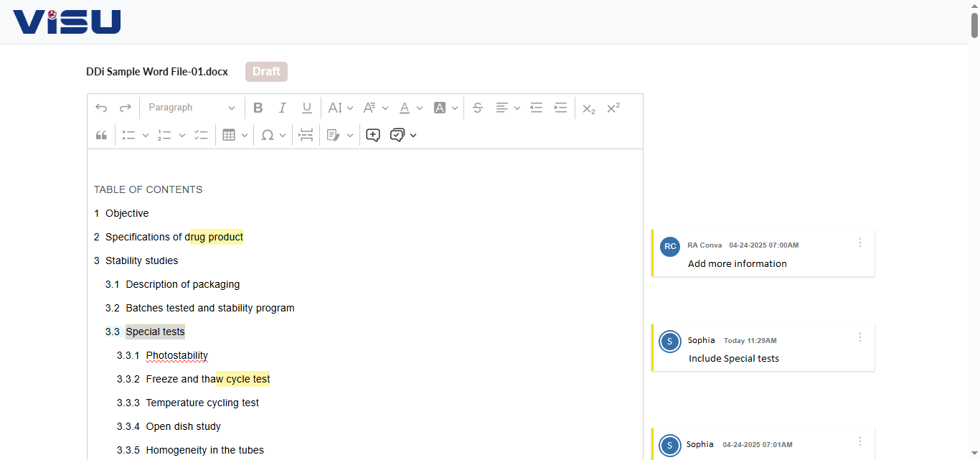Insert a page break
980x460 pixels.
[x=306, y=135]
